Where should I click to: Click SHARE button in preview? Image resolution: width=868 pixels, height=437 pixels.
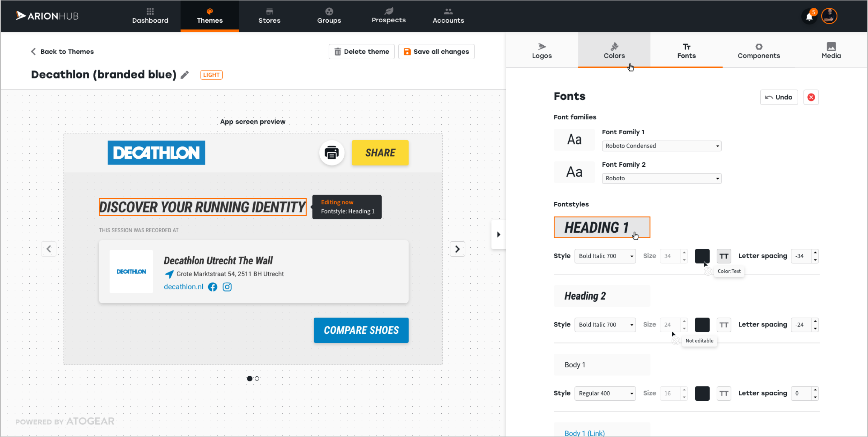pos(380,153)
